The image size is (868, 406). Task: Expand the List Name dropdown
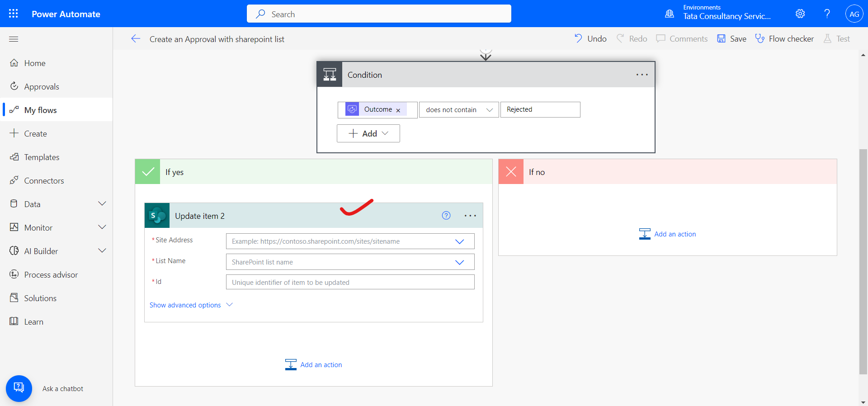(x=459, y=262)
